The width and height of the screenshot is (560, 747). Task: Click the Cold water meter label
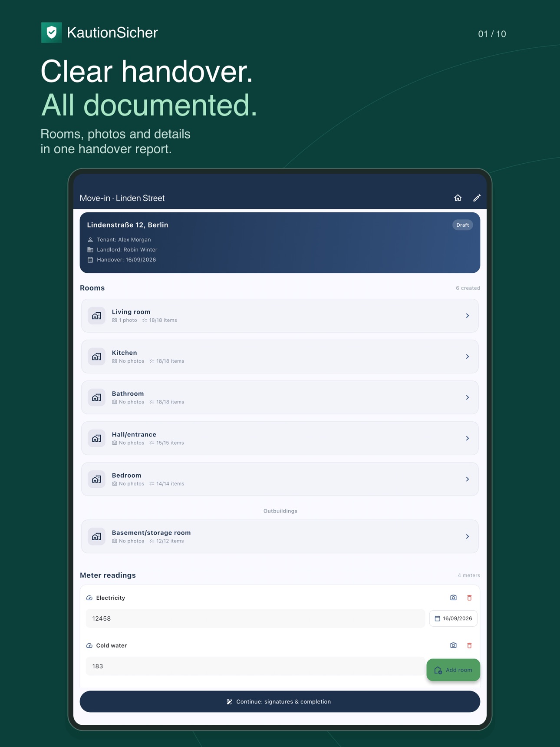click(x=112, y=646)
